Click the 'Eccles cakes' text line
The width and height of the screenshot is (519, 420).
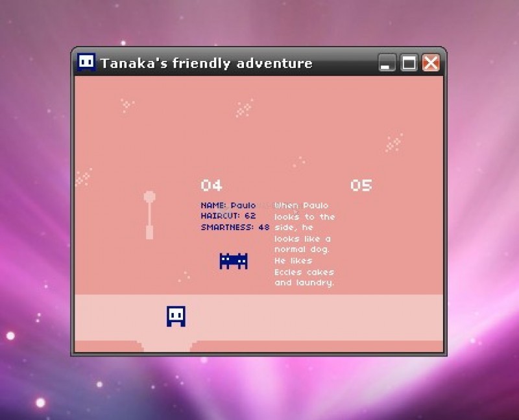click(304, 272)
